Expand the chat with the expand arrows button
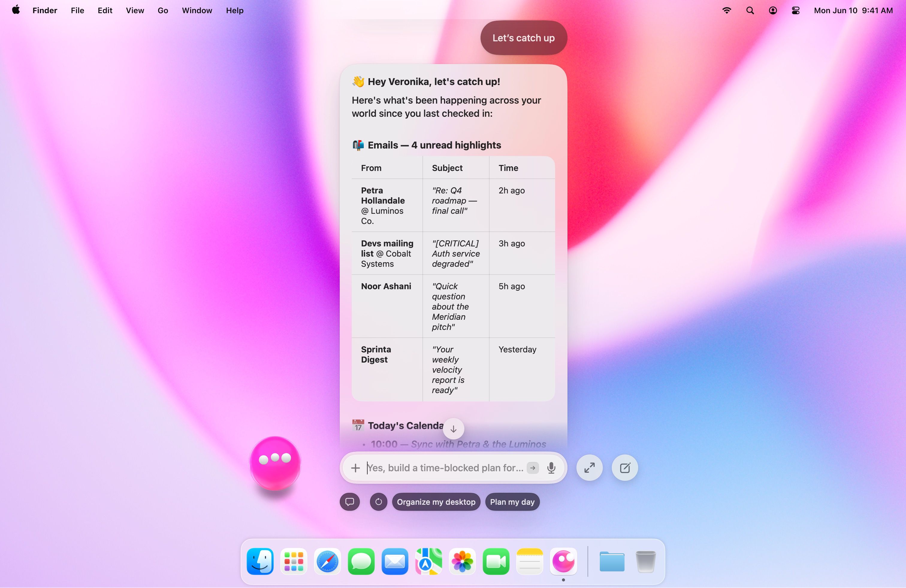The width and height of the screenshot is (906, 588). (x=589, y=468)
